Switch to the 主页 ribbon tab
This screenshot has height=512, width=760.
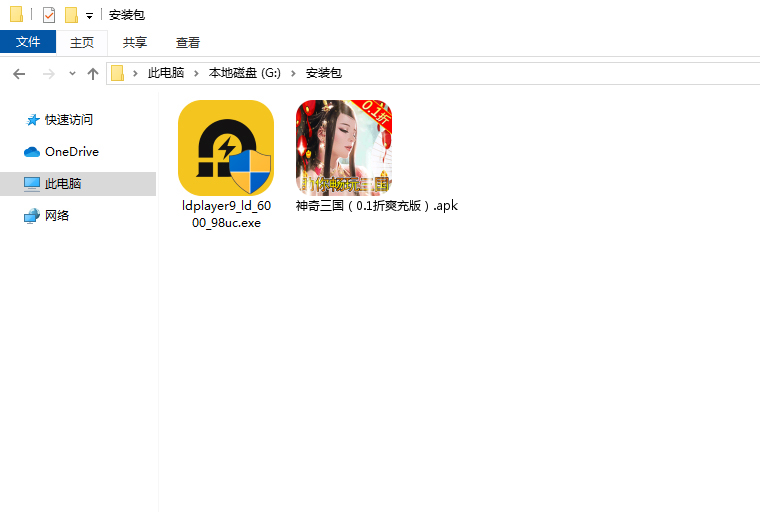[81, 42]
